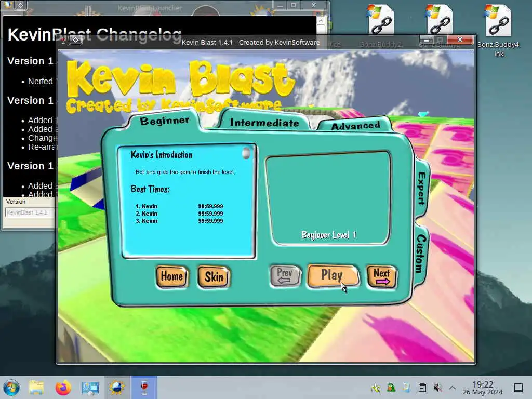Open the Skin selector button
This screenshot has height=399, width=532.
(x=214, y=277)
